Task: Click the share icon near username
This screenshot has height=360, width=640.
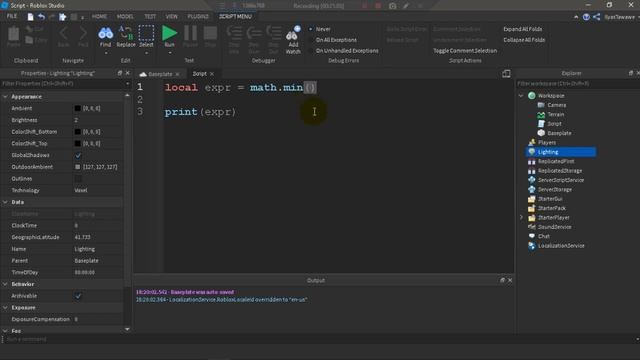Action: [x=596, y=17]
